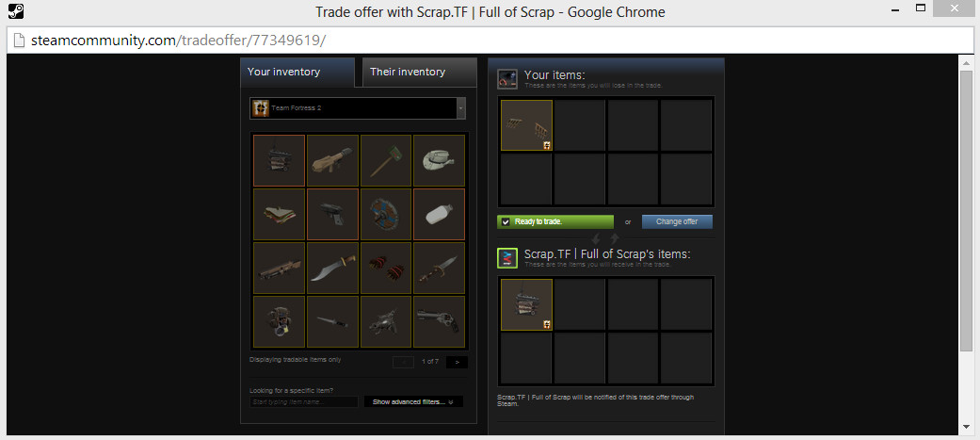Click the Steam logo icon in title bar
Image resolution: width=980 pixels, height=440 pixels.
pos(16,11)
